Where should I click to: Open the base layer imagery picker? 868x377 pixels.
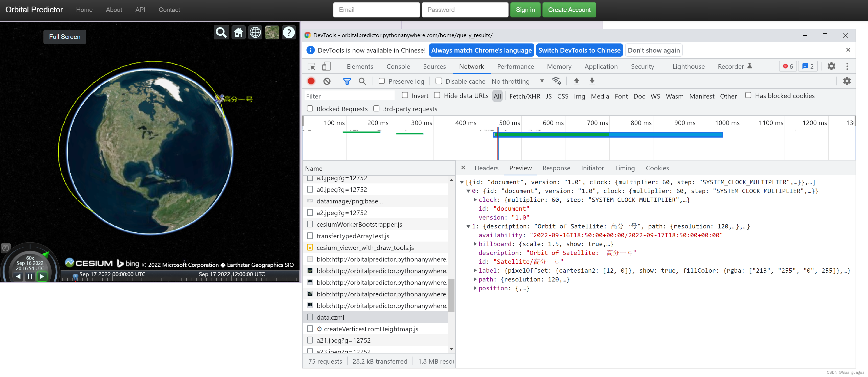tap(272, 33)
